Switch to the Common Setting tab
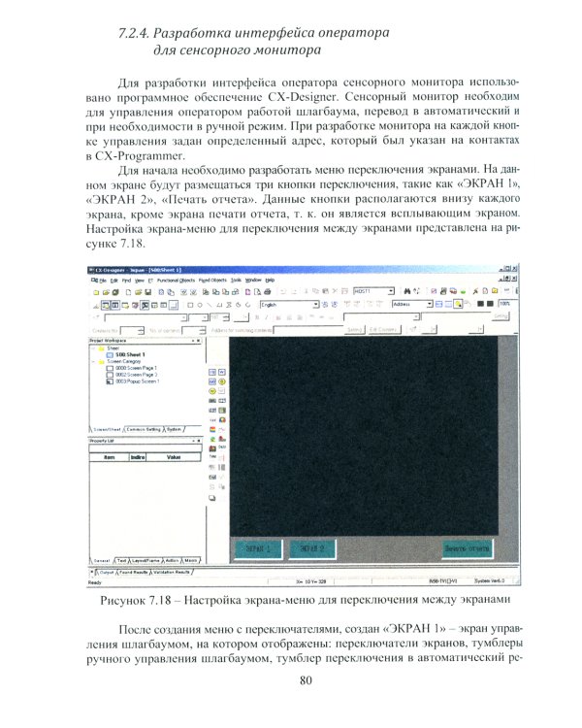 [x=143, y=429]
